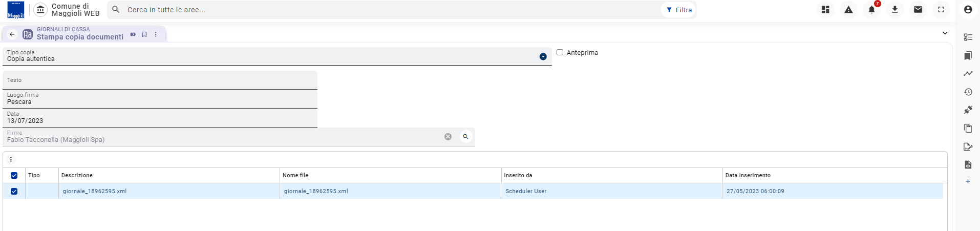The height and width of the screenshot is (231, 980).
Task: Click the Filtra button
Action: 679,10
